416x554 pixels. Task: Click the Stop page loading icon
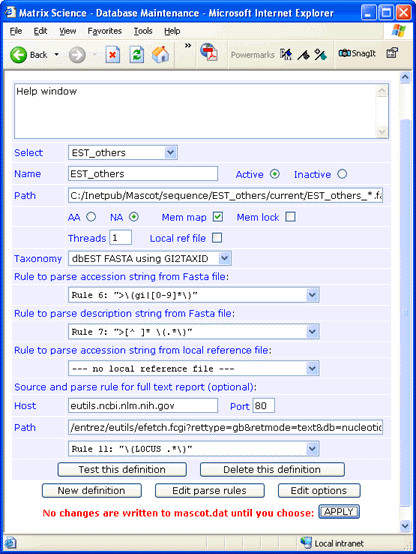(x=113, y=55)
